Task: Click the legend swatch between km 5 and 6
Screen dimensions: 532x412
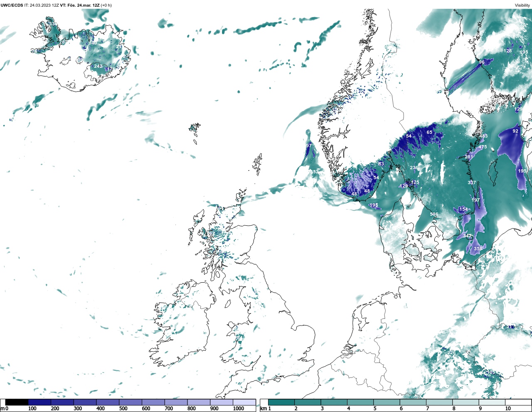Action: (387, 402)
